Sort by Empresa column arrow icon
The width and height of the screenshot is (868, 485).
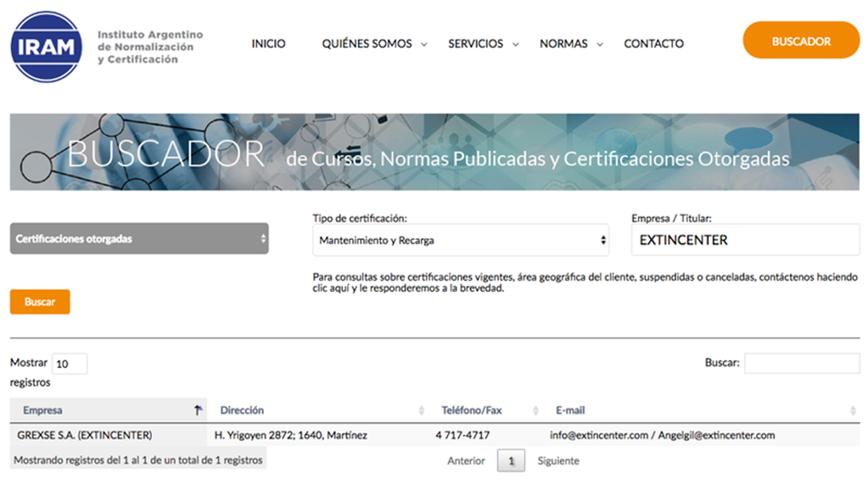pyautogui.click(x=198, y=411)
